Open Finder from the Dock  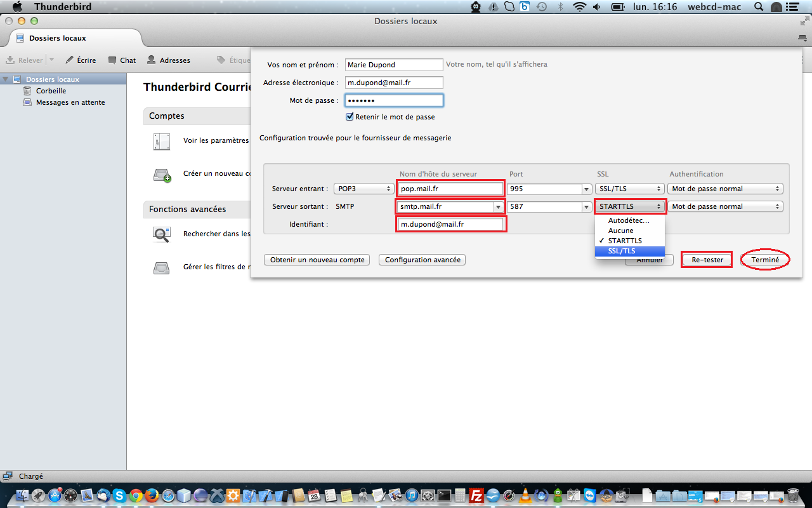(x=23, y=496)
